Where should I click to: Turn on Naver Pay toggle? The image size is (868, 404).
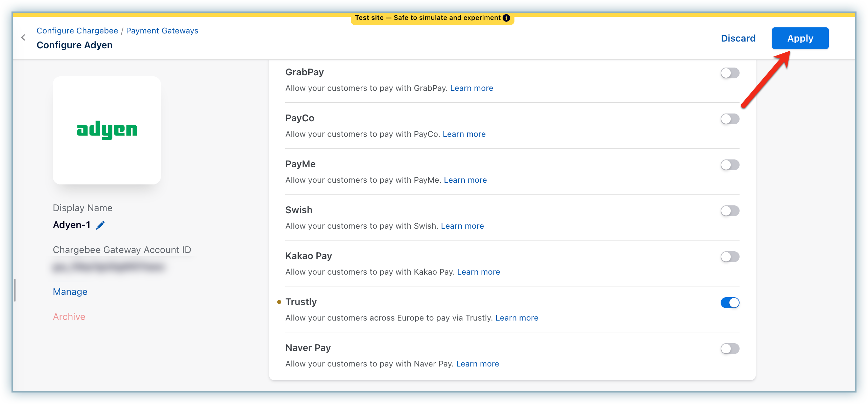click(730, 349)
